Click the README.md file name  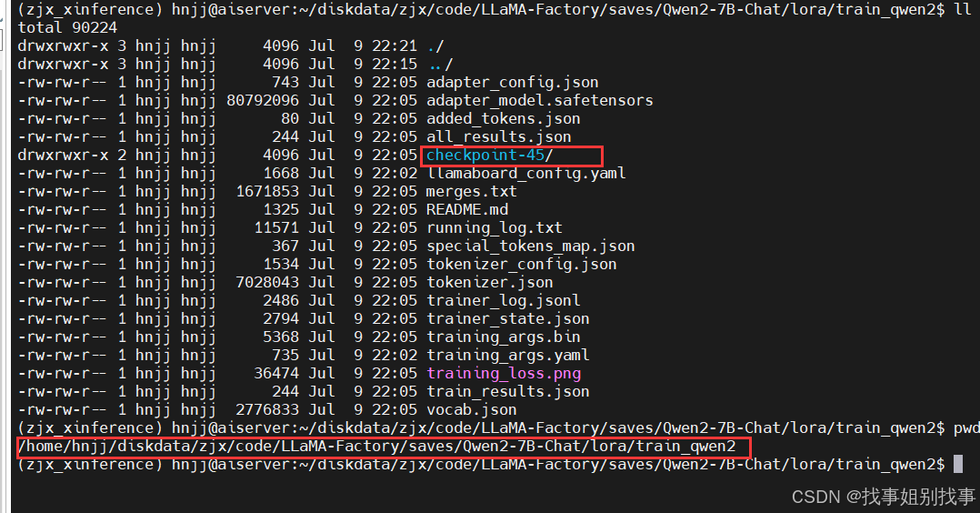pos(467,209)
